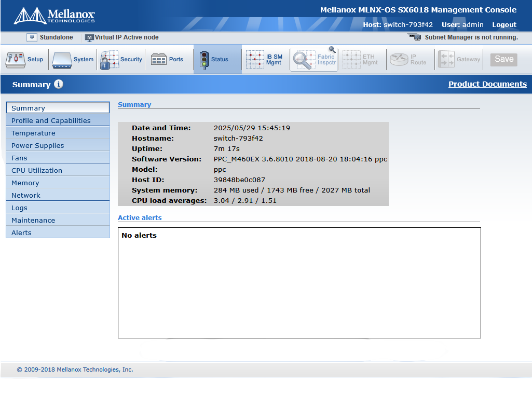View the Alerts sidebar entry
Screen dimensions: 532x397
tap(58, 232)
